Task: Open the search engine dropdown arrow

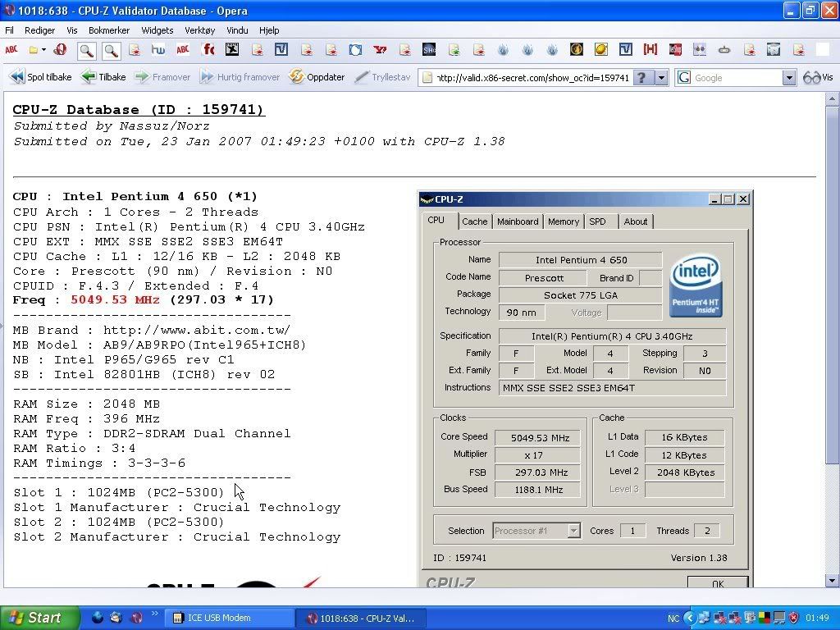Action: click(x=789, y=78)
